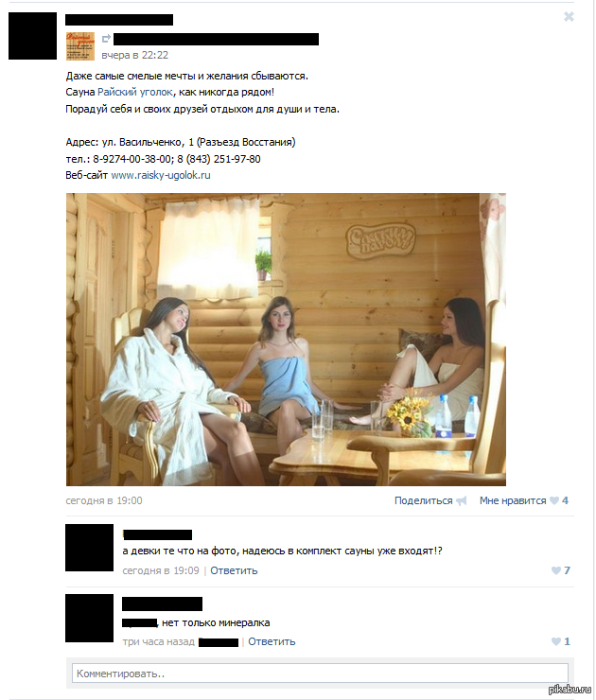The height and width of the screenshot is (700, 596).
Task: Like the first comment using its heart icon
Action: 556,570
